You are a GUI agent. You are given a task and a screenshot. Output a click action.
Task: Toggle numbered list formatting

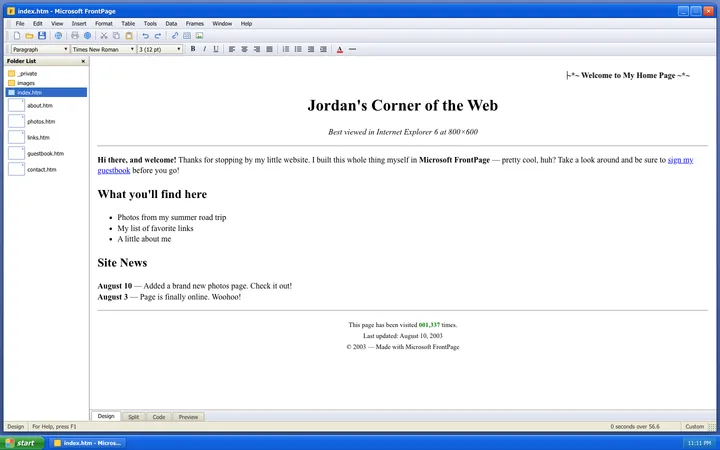pos(286,49)
